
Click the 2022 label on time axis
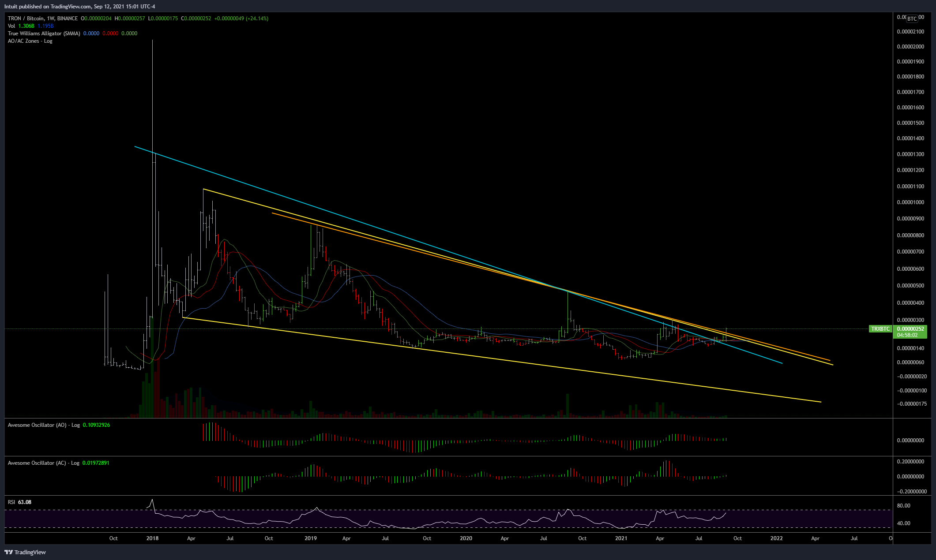(x=776, y=538)
